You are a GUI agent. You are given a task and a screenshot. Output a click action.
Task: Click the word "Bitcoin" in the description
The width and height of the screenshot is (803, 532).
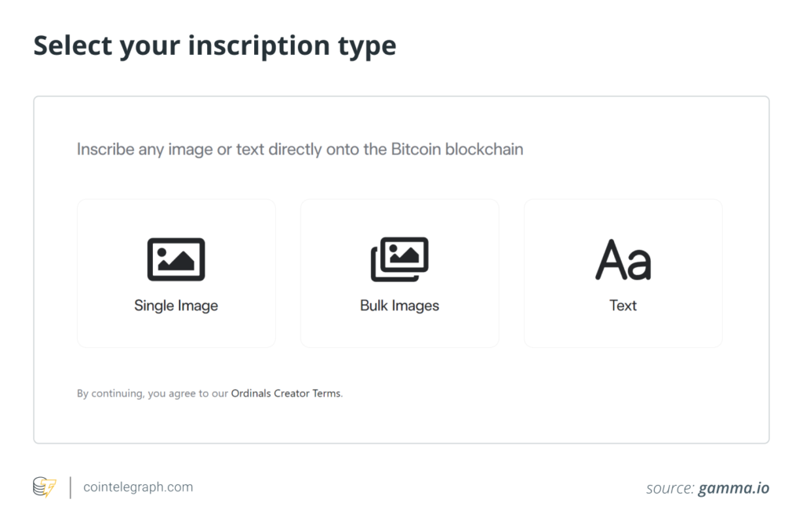[416, 149]
